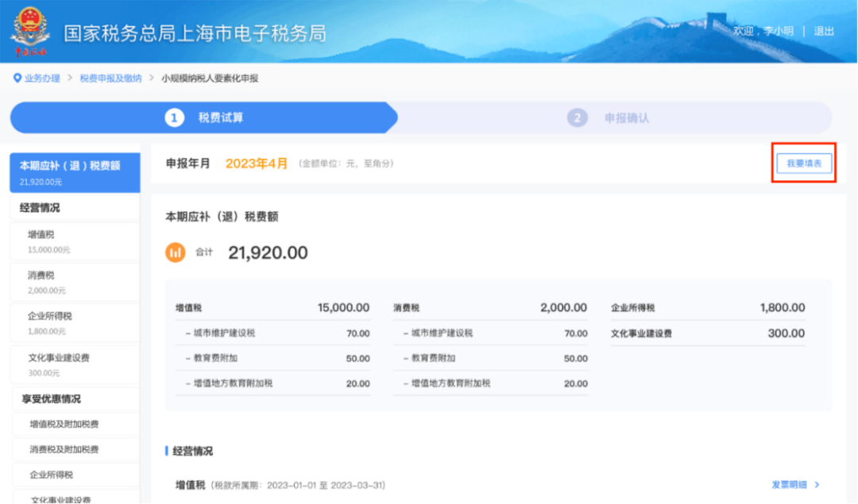858x504 pixels.
Task: Click the national emblem logo in the header
Action: [x=30, y=30]
